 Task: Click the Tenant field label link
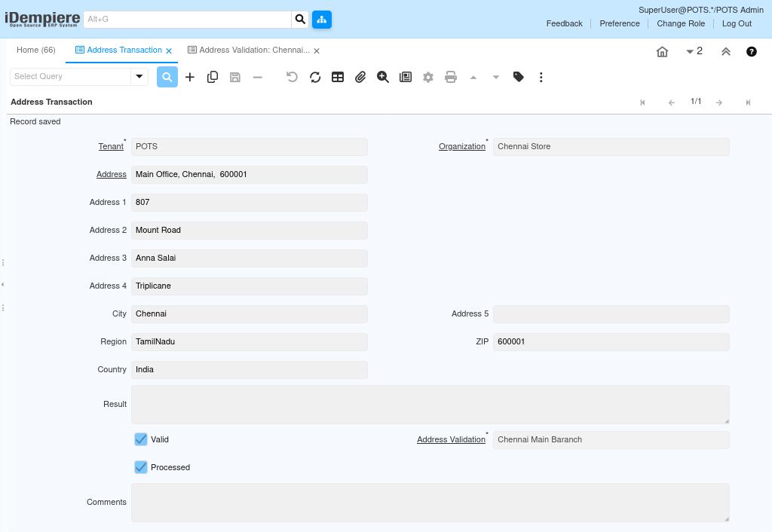[x=111, y=147]
